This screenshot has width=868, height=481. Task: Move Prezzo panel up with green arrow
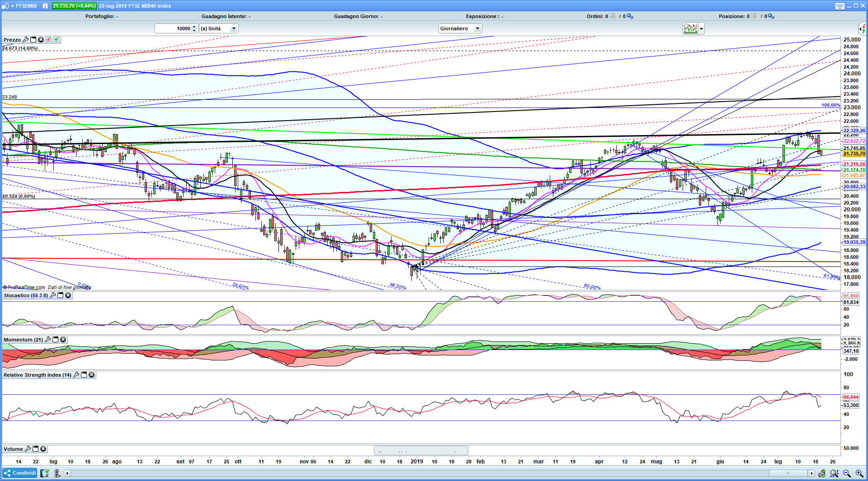click(x=56, y=40)
